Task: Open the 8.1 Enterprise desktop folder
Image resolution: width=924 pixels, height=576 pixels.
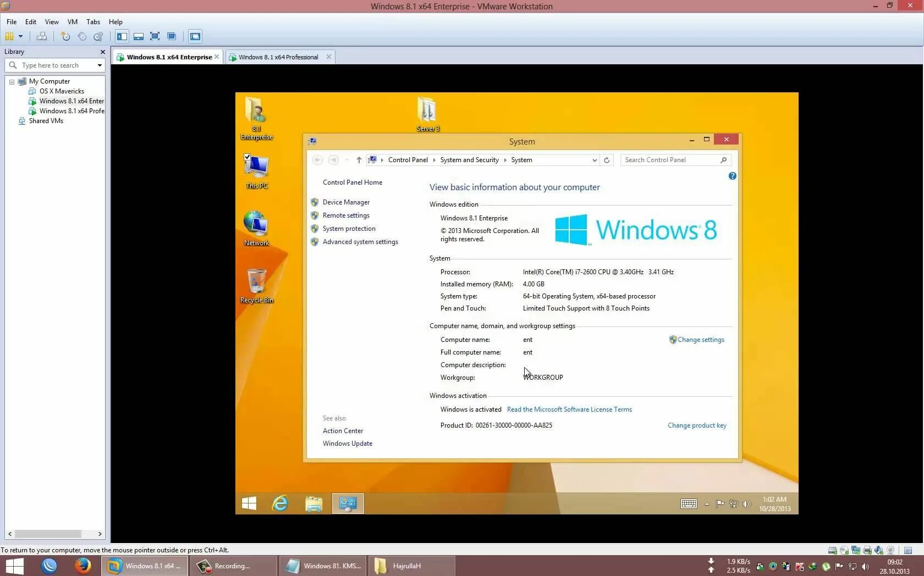Action: point(256,119)
